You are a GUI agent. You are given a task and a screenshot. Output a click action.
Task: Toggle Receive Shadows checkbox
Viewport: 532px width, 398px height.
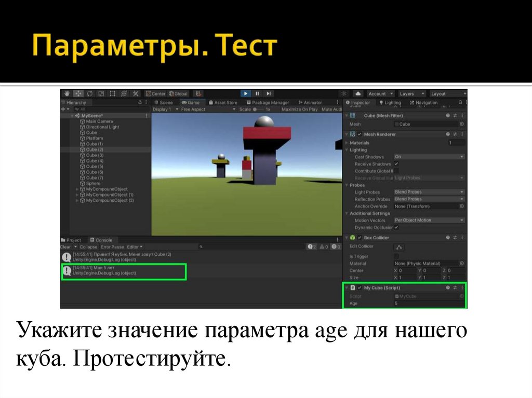pos(396,164)
